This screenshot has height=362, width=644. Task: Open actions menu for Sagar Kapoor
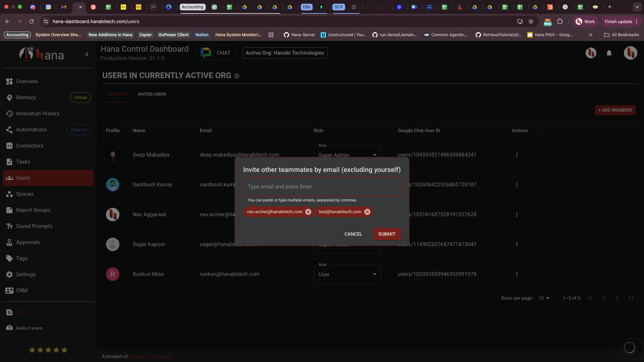517,244
